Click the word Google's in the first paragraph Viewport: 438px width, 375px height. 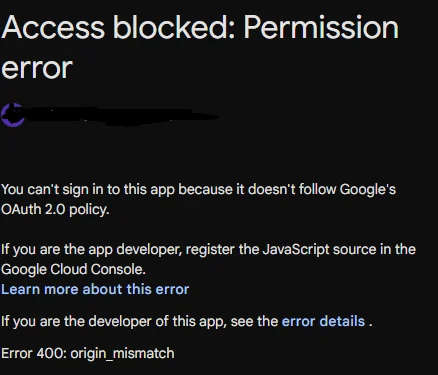point(368,189)
